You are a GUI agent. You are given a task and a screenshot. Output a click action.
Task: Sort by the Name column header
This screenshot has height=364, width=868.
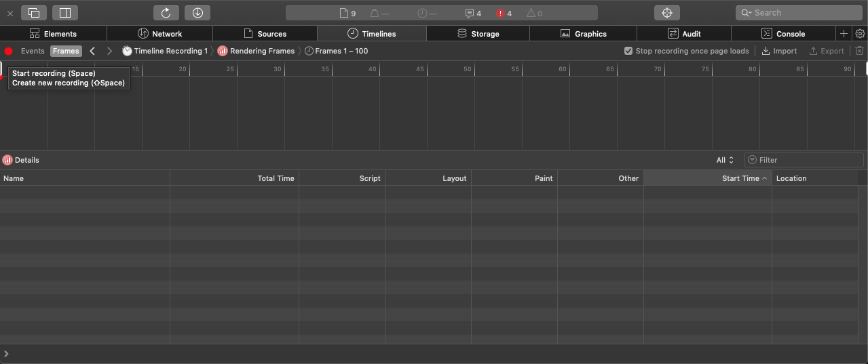[x=85, y=178]
